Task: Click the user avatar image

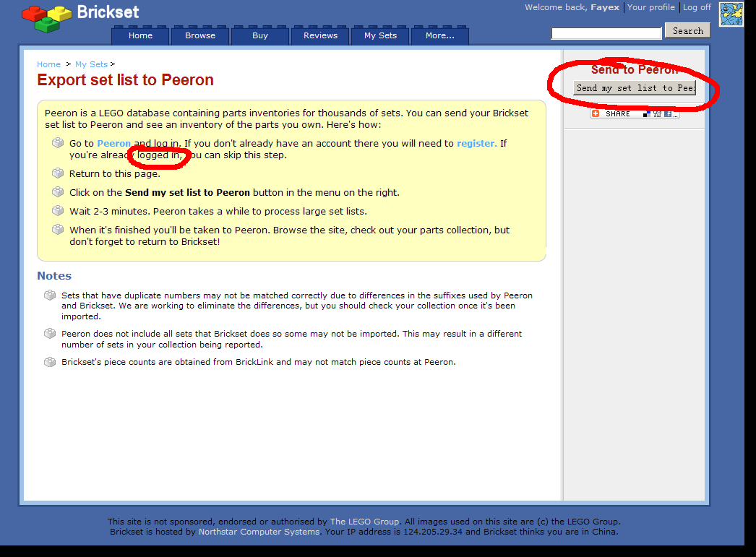Action: point(731,14)
